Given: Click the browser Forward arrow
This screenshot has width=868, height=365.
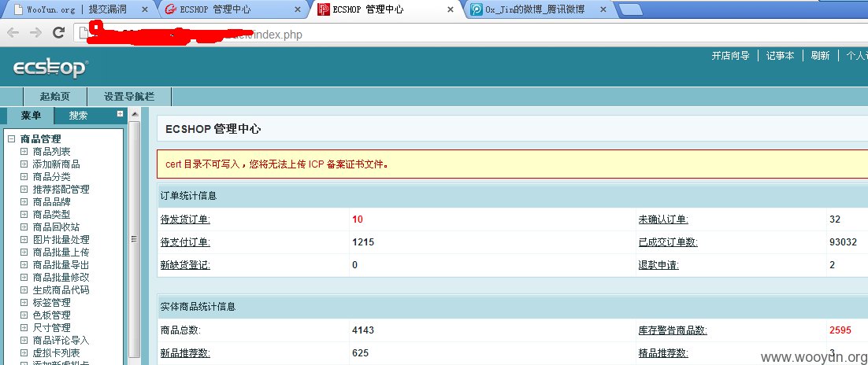Looking at the screenshot, I should pyautogui.click(x=36, y=33).
